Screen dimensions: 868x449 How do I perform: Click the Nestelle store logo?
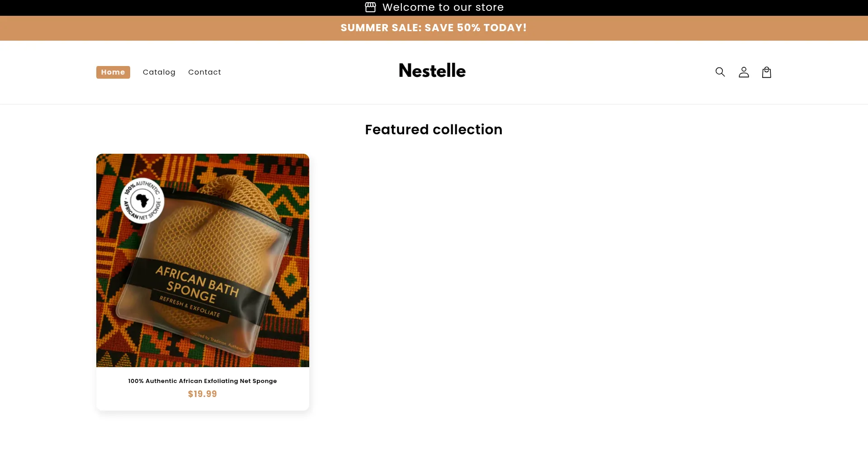[432, 71]
